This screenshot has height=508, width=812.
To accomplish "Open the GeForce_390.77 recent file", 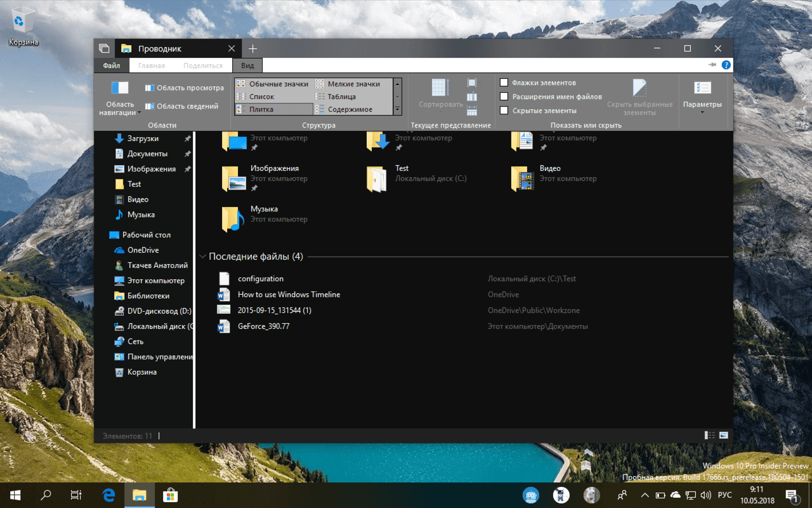I will click(262, 326).
